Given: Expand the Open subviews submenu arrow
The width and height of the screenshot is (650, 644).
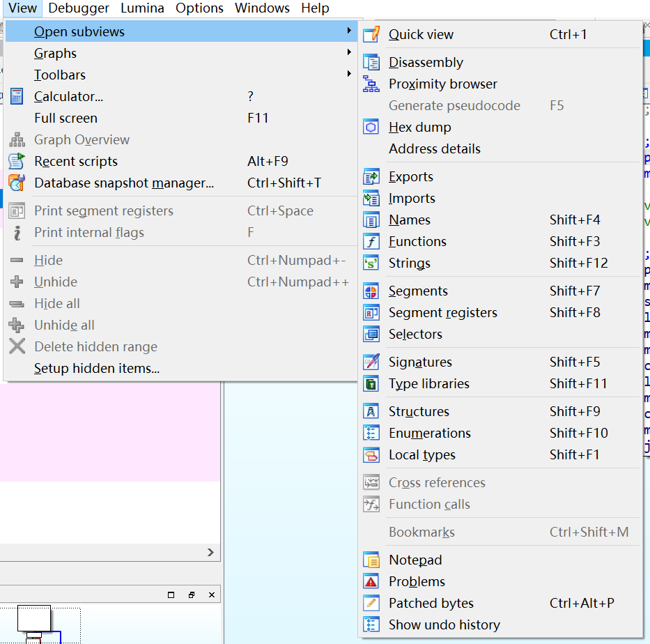Looking at the screenshot, I should [x=349, y=31].
